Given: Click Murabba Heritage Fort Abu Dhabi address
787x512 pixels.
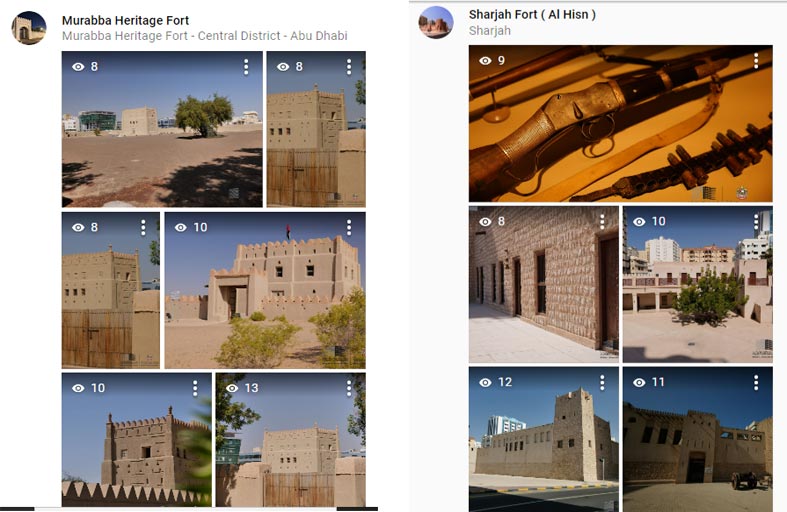Looking at the screenshot, I should pos(205,36).
